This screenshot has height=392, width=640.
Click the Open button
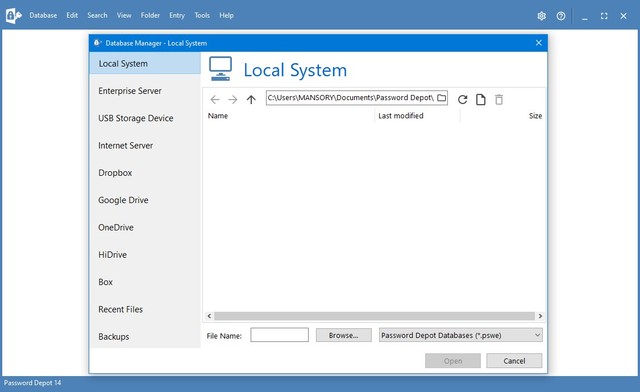pos(453,361)
